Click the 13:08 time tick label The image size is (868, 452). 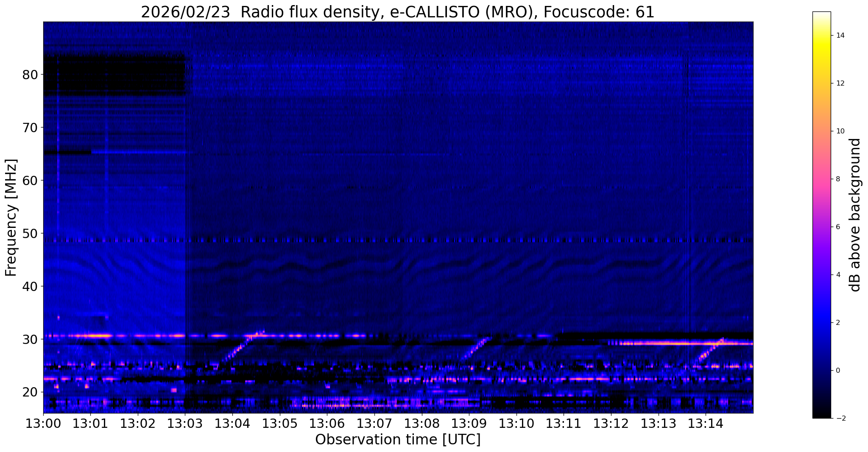point(422,424)
